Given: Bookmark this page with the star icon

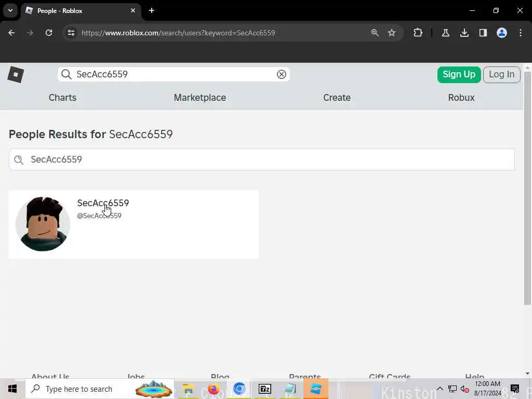Looking at the screenshot, I should tap(392, 33).
